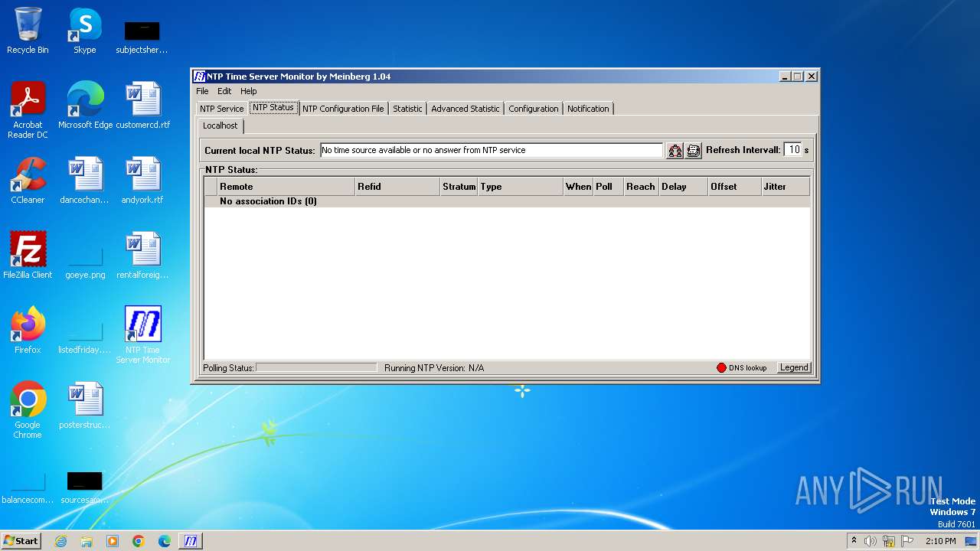Open Firefox from the desktop
The image size is (980, 551).
point(28,331)
